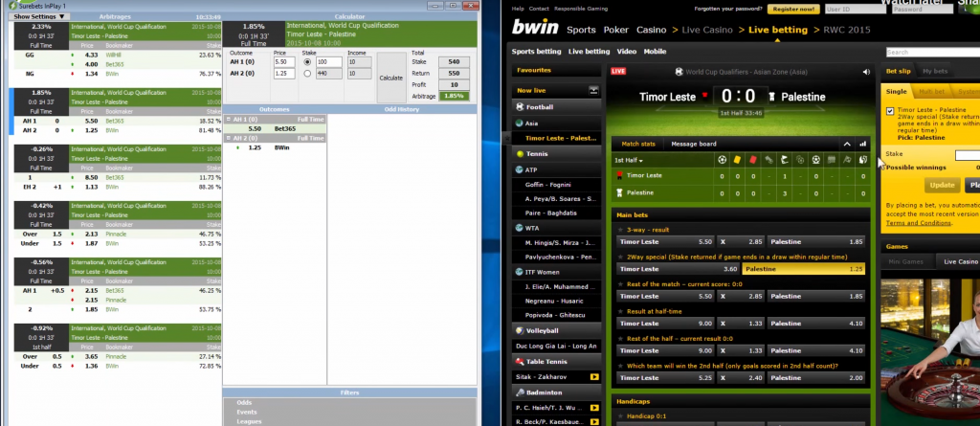Click the Register now! button
Viewport: 980px width, 426px height.
click(x=793, y=10)
